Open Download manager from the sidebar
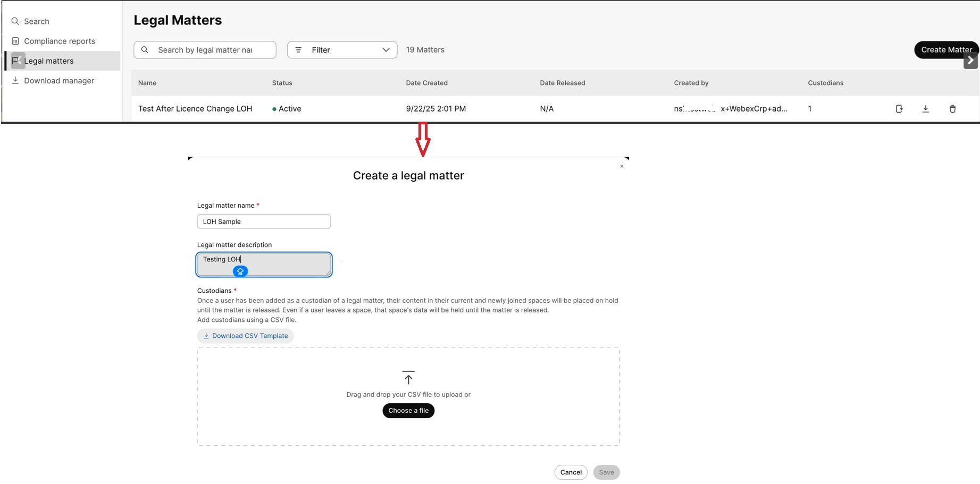This screenshot has height=484, width=980. point(57,80)
